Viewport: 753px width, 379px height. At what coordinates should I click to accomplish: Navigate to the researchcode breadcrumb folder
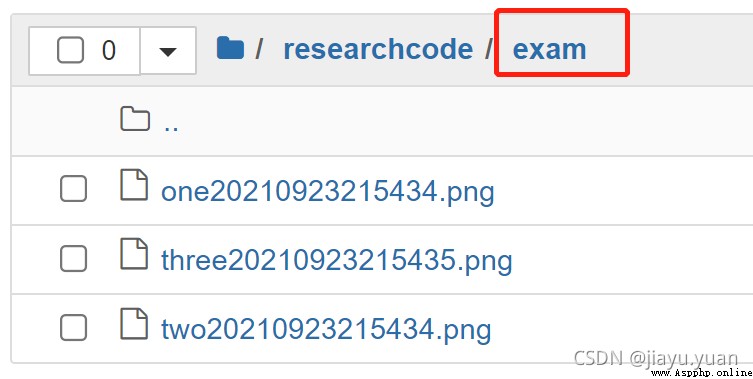coord(378,49)
